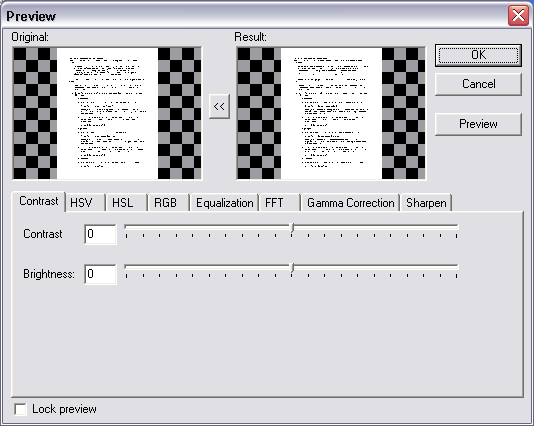Close the Preview dialog window
Screen dimensions: 534x426
[x=518, y=16]
